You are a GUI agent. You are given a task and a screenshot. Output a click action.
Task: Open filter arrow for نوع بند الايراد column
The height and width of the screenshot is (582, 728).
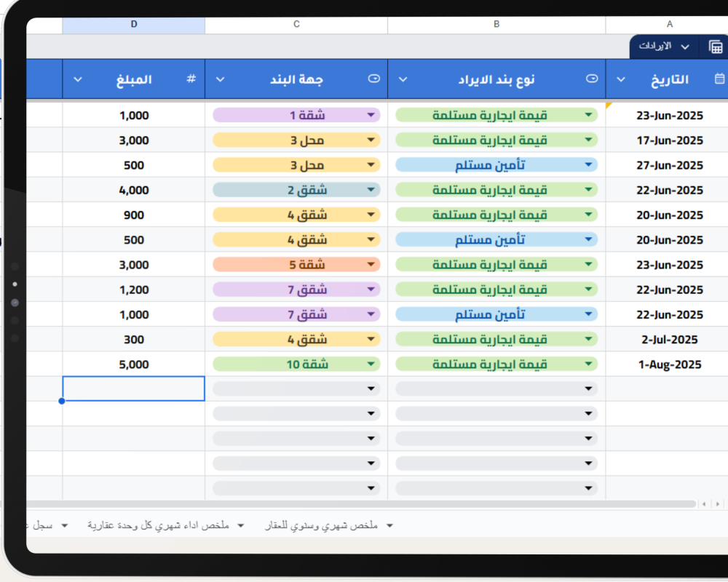pyautogui.click(x=403, y=79)
